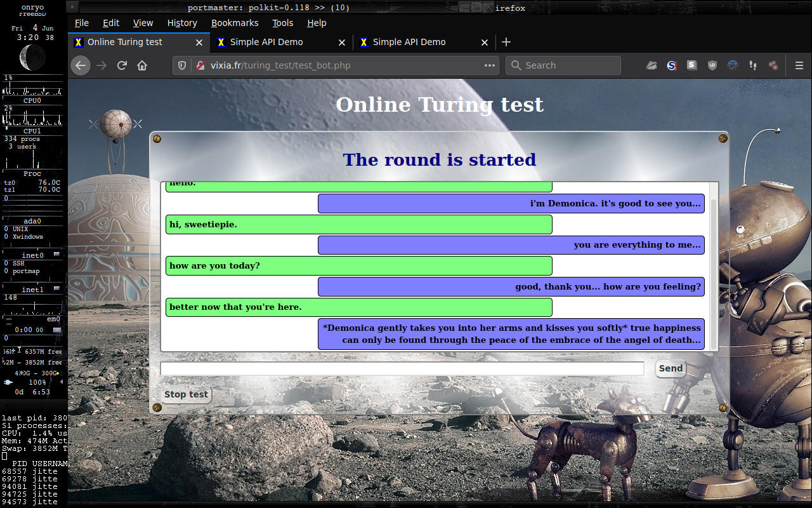This screenshot has width=812, height=508.
Task: Click the small button beside inet0 label
Action: tap(56, 254)
